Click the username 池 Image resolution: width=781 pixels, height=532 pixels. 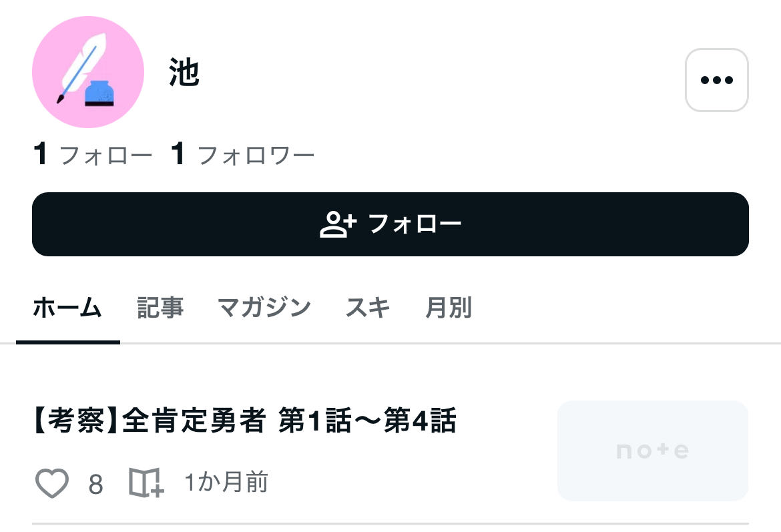[184, 73]
